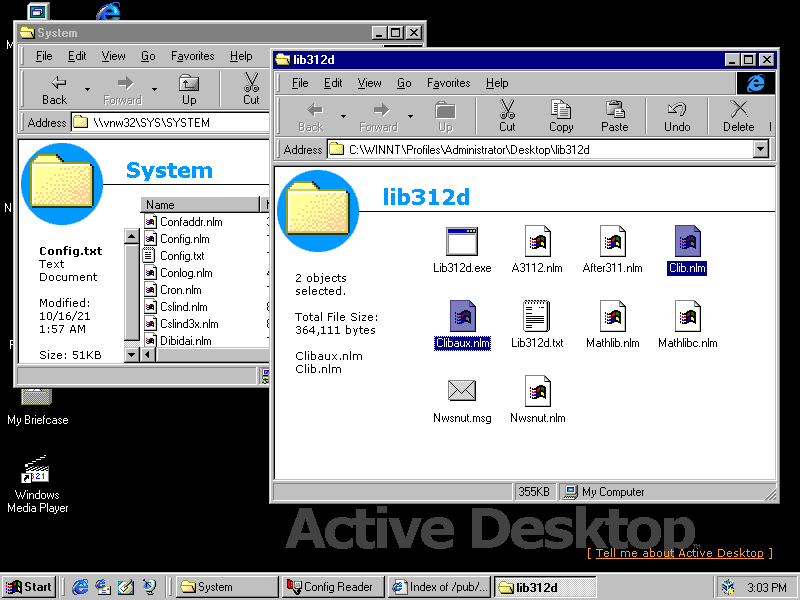
Task: Select the Nwsnut.msg envelope icon
Action: (462, 391)
